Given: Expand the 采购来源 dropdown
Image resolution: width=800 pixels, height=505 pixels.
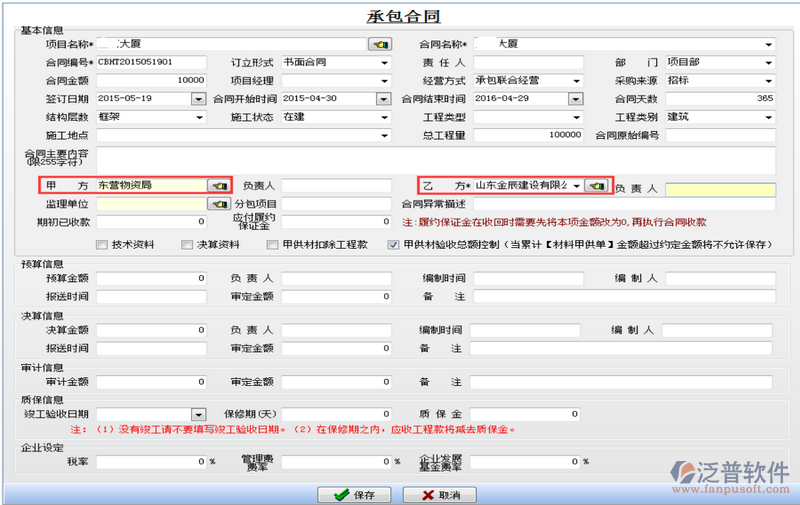Looking at the screenshot, I should click(768, 80).
